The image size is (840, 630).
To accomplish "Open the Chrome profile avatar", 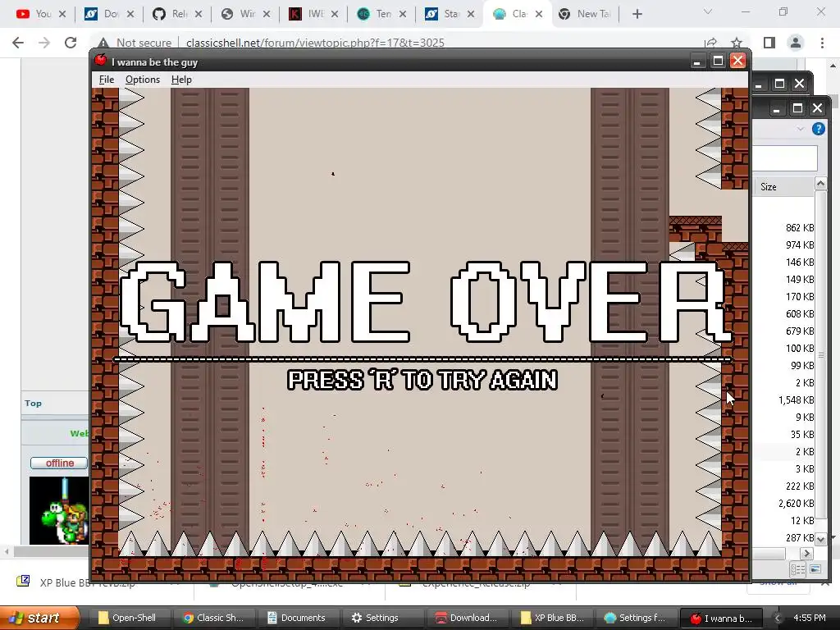I will [x=796, y=43].
